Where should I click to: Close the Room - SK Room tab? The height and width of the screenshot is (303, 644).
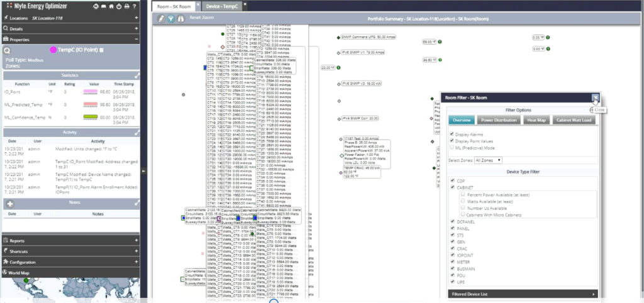(x=197, y=5)
